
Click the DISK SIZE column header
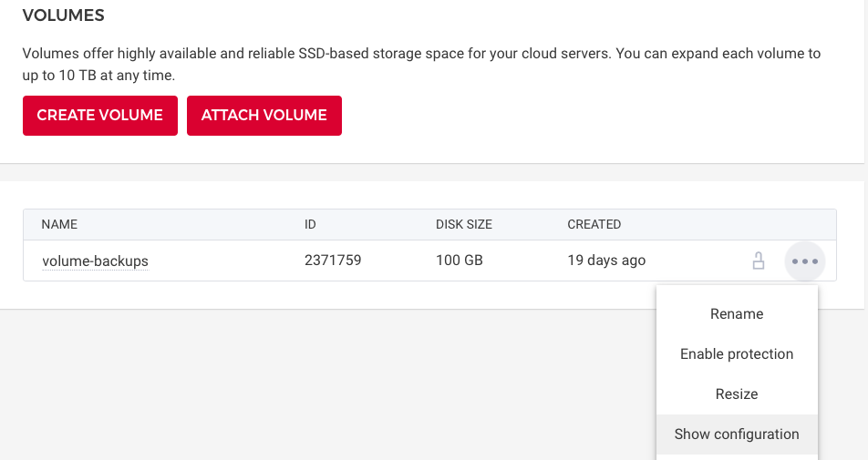[465, 224]
